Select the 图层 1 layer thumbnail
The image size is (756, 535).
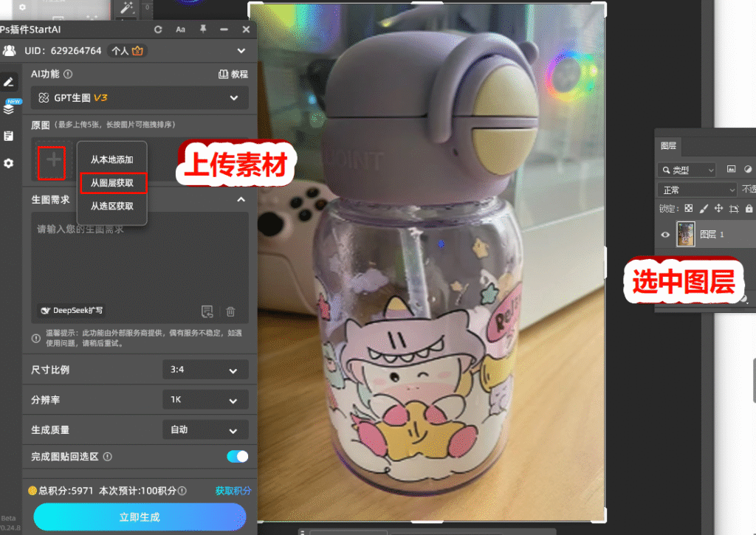pyautogui.click(x=686, y=234)
